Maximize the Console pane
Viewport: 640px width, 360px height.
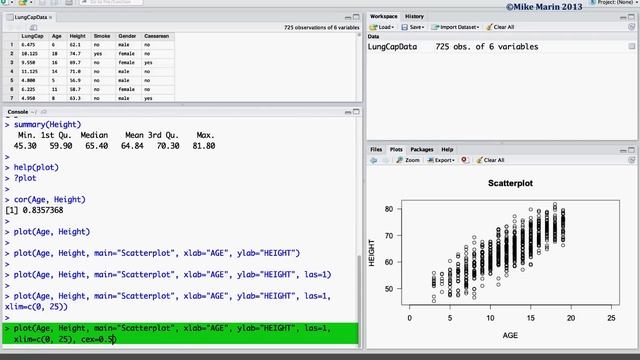point(356,111)
